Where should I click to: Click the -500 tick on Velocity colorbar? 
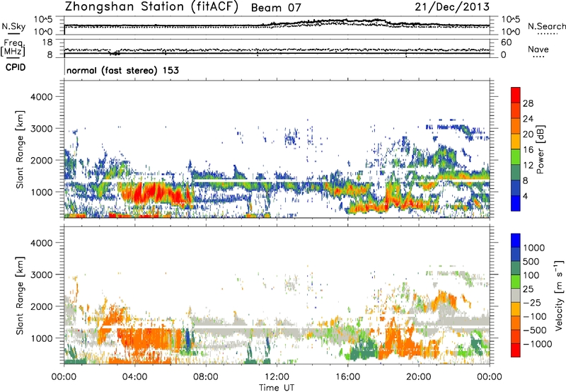point(534,330)
